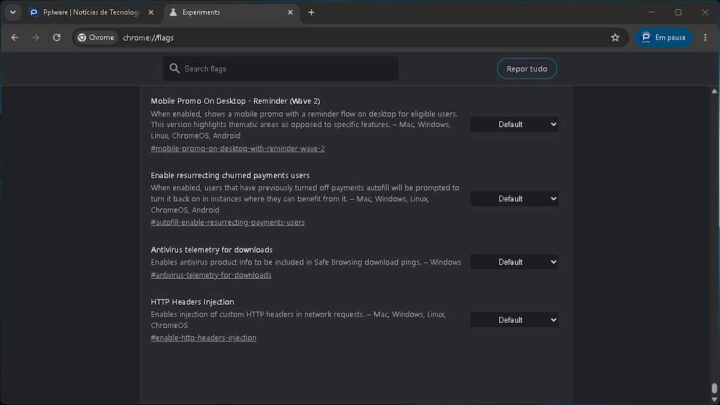Screen dimensions: 720x405
Task: Add a new tab with plus icon
Action: (x=311, y=12)
